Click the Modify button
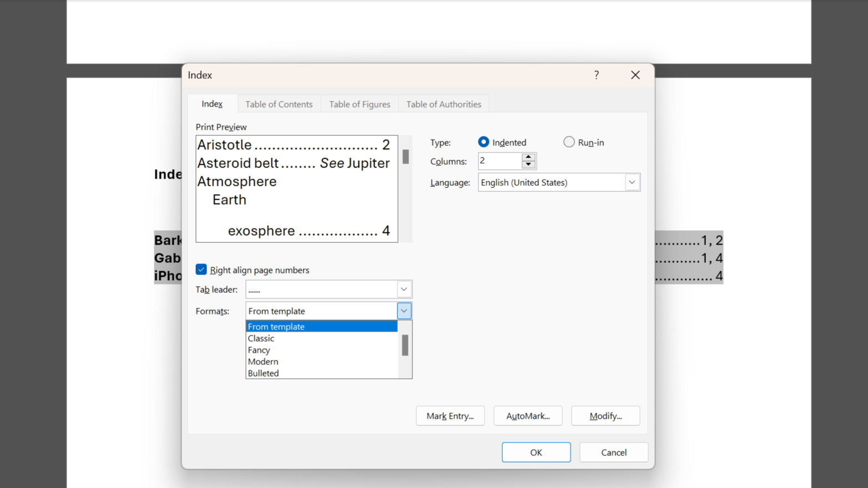Screen dimensions: 868x488 point(605,416)
